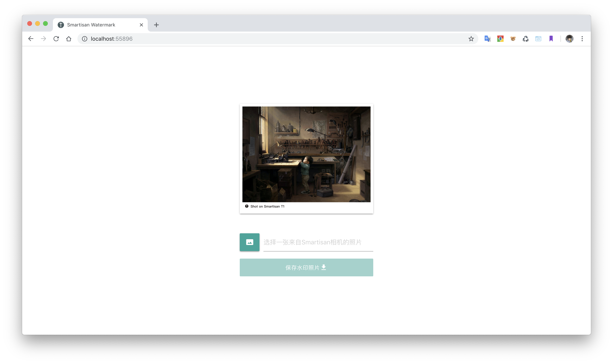Click the image picker button

click(x=249, y=242)
